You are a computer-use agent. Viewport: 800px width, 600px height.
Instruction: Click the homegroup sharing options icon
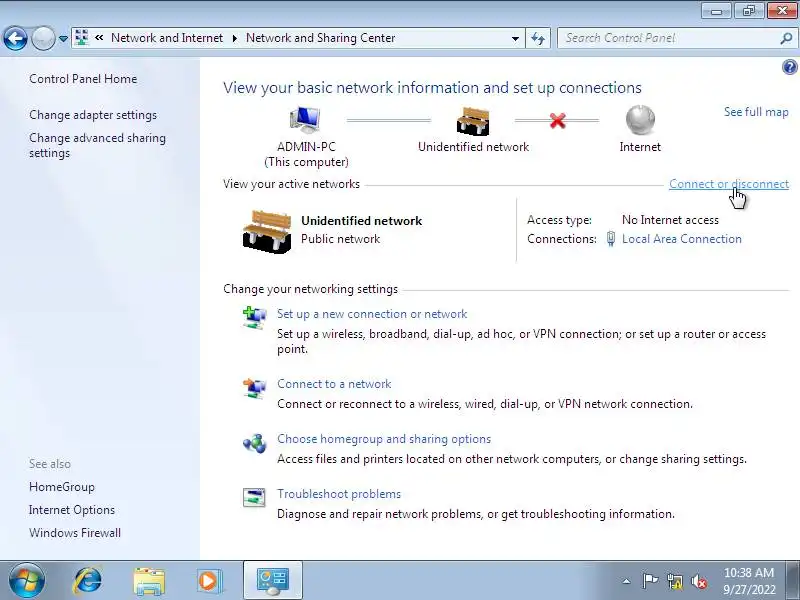254,443
